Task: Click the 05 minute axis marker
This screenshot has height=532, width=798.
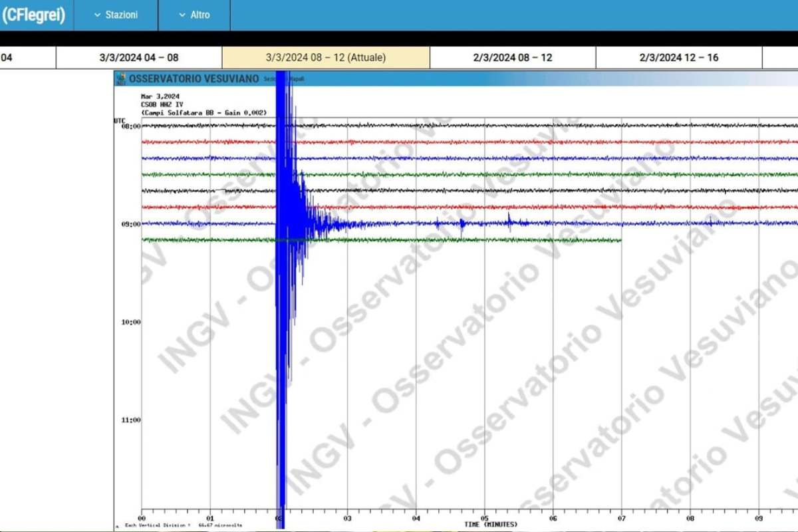Action: (x=485, y=518)
